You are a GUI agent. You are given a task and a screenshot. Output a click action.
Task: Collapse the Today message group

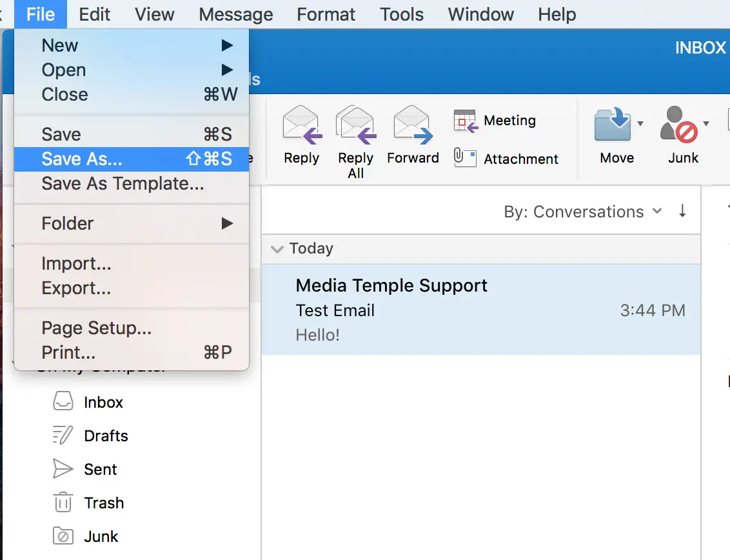point(277,249)
